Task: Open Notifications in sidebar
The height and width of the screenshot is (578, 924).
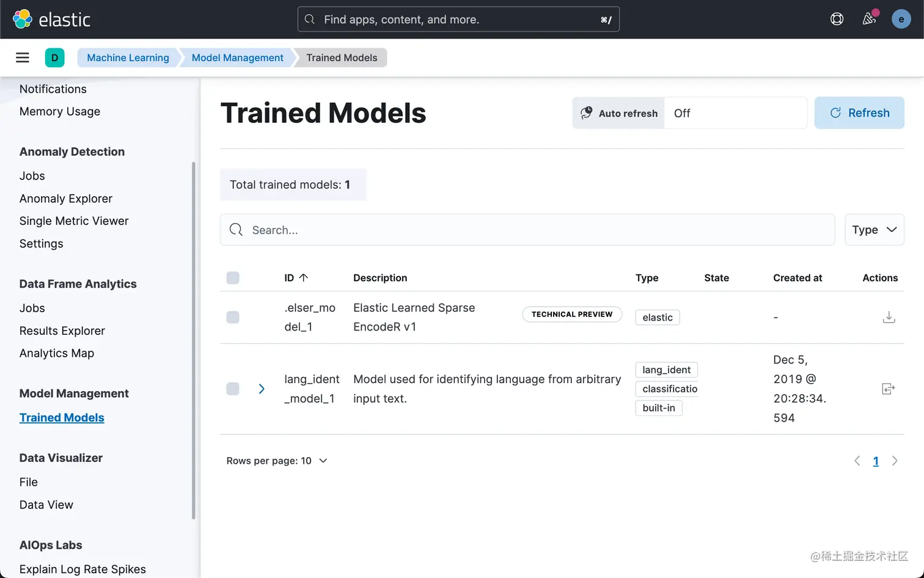Action: tap(53, 89)
